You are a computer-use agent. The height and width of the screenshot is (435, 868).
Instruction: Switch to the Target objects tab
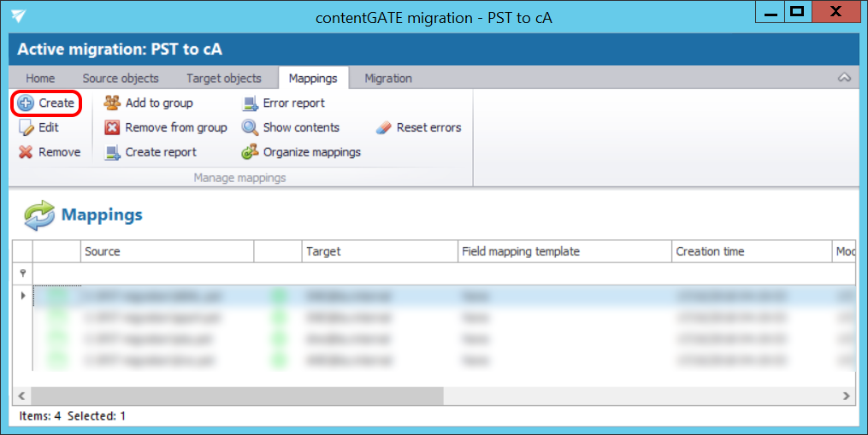pos(224,79)
